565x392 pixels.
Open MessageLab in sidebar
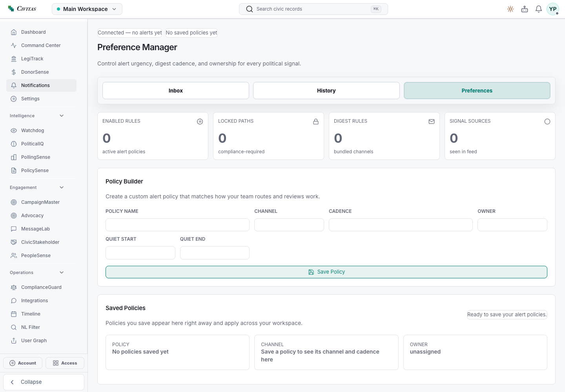click(x=41, y=229)
